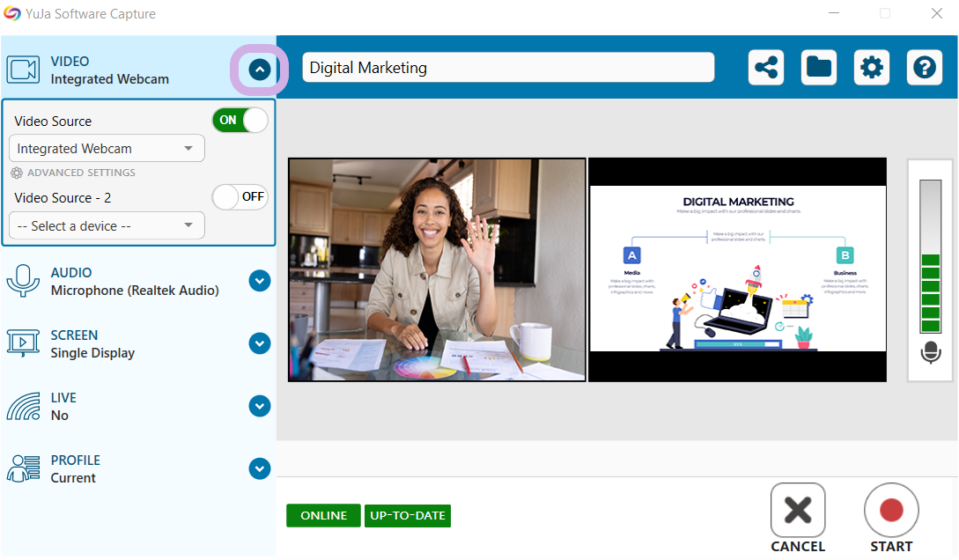Open settings via the gear icon
This screenshot has height=560, width=959.
click(872, 67)
